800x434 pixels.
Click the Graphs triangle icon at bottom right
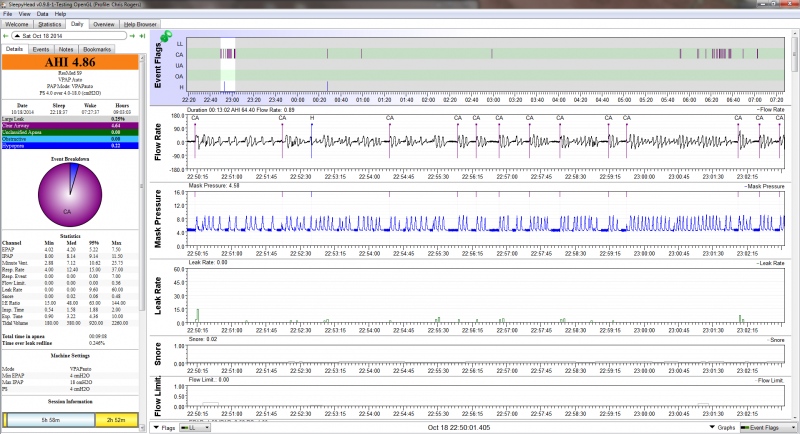[x=714, y=428]
